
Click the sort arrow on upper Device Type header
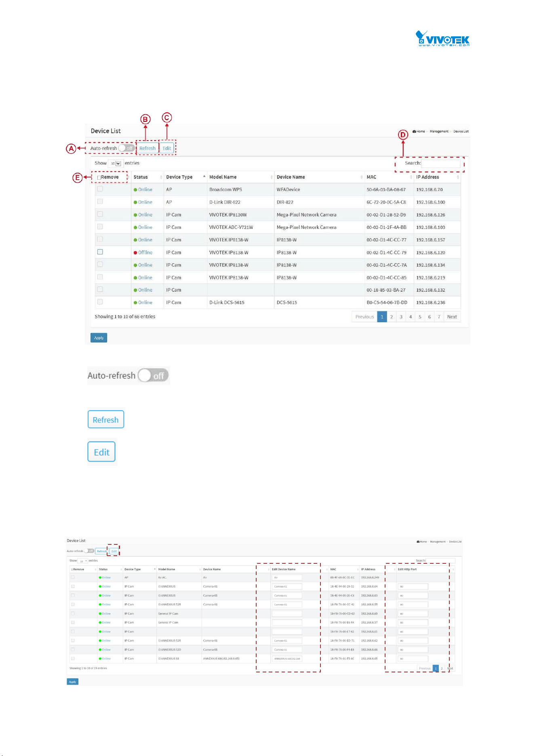tap(204, 176)
